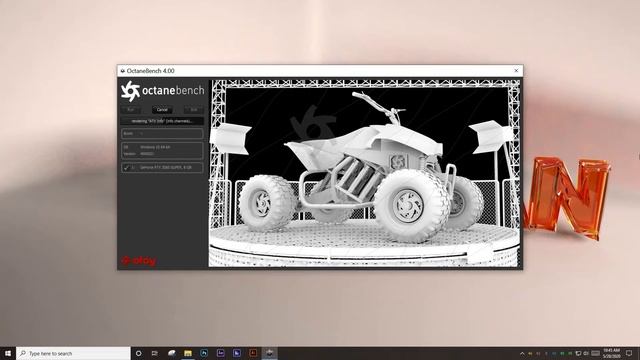Open the Windows Start menu
This screenshot has width=640, height=360.
tap(8, 353)
